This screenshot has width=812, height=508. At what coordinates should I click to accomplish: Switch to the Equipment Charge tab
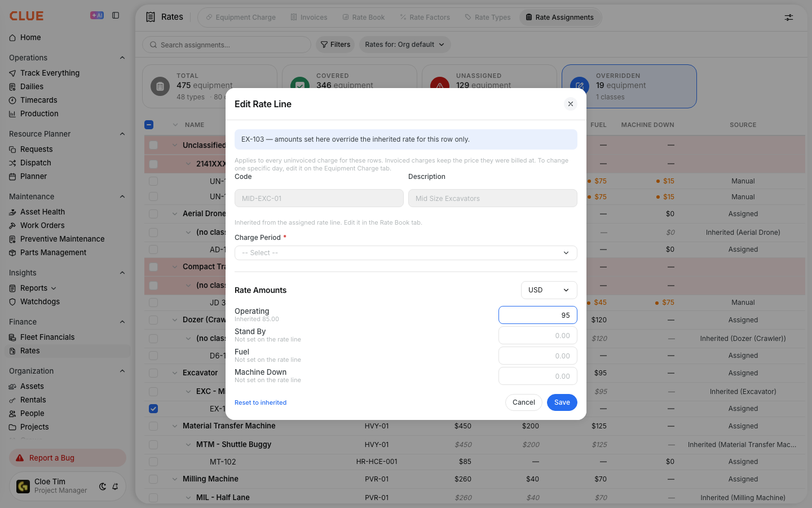click(x=241, y=17)
